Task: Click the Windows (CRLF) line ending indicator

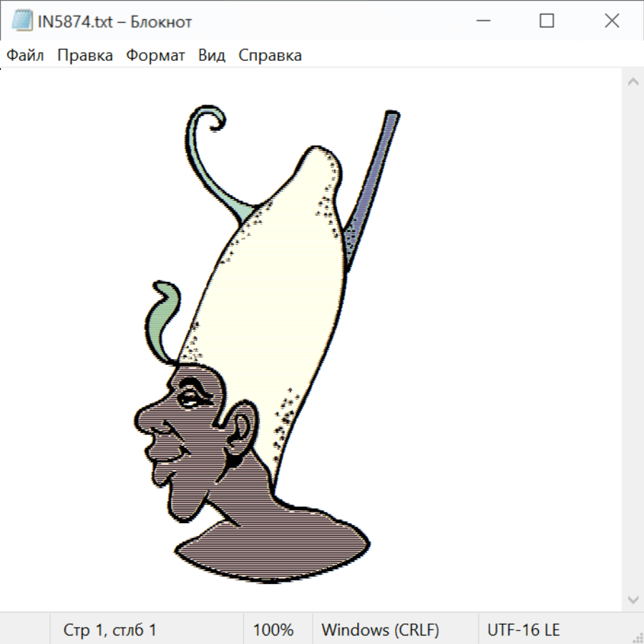Action: coord(380,630)
